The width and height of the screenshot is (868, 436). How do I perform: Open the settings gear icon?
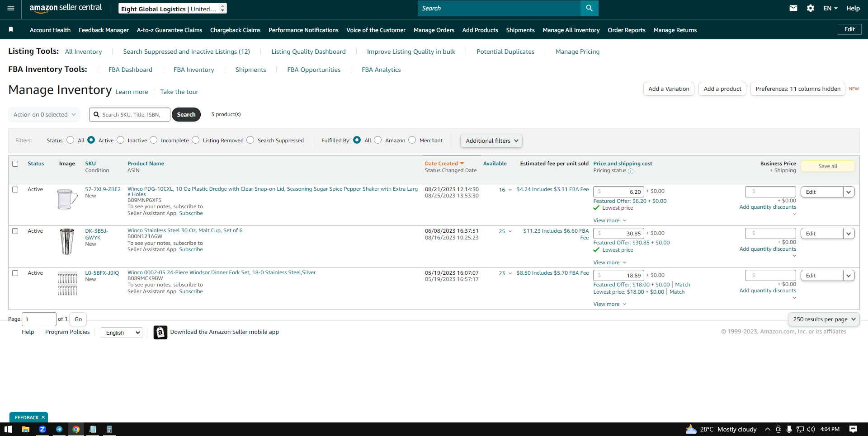click(811, 8)
